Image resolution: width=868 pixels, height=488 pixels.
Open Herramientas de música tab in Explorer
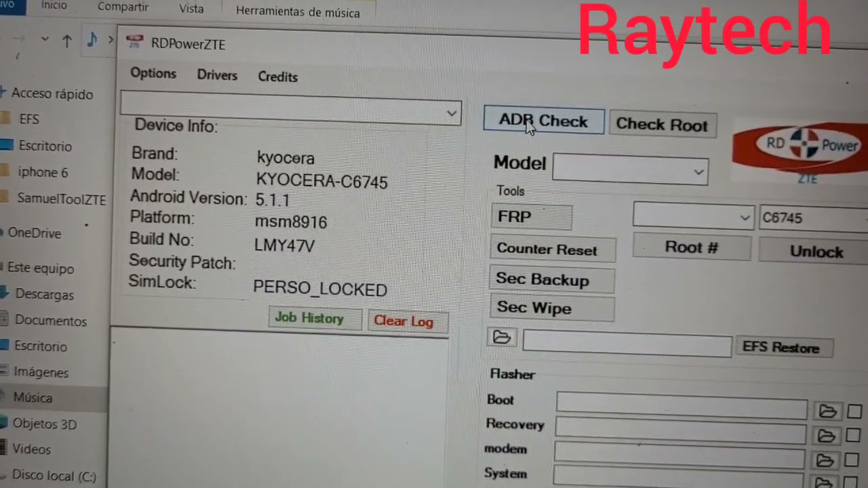(298, 12)
